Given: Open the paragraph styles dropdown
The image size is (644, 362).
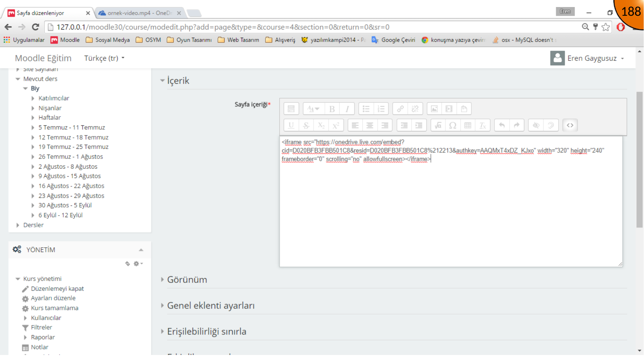Looking at the screenshot, I should 313,109.
